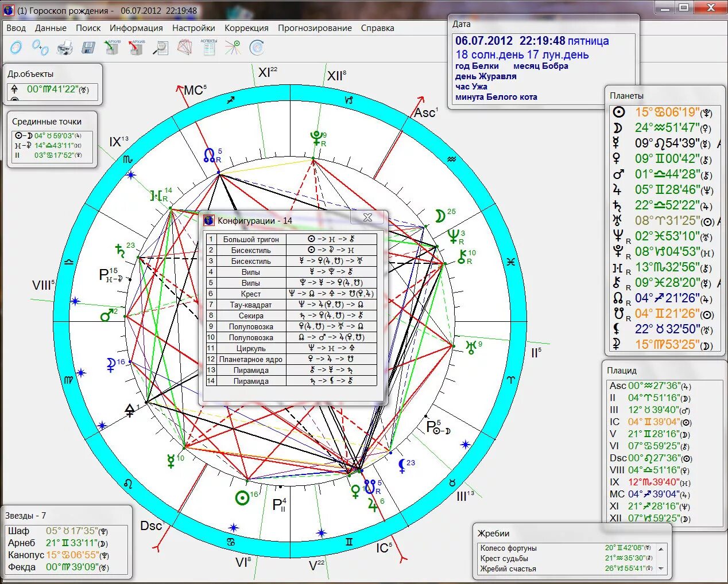Select the Uranus glyph on chart's right

tap(471, 346)
